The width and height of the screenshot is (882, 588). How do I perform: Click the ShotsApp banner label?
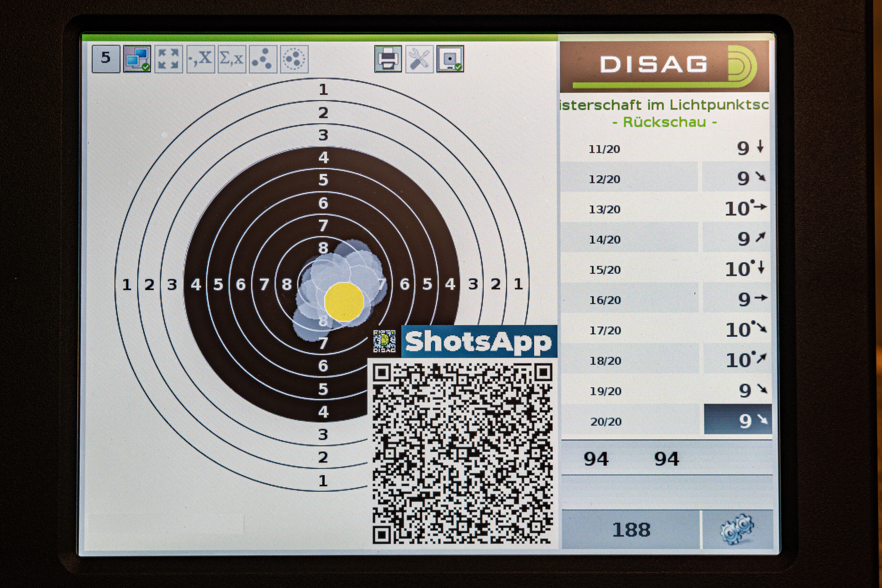click(x=479, y=342)
